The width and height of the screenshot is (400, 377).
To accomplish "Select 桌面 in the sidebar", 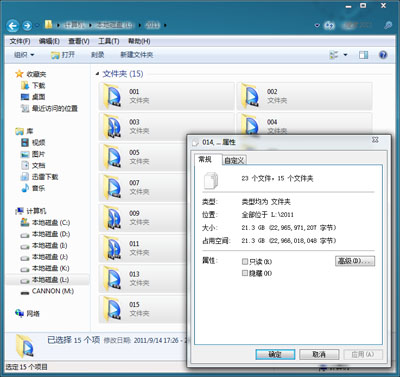I will (x=33, y=97).
